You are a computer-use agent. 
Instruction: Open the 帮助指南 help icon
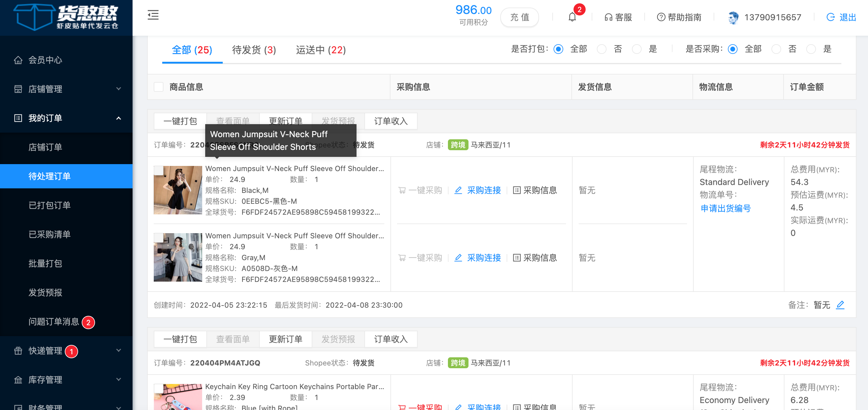(661, 17)
